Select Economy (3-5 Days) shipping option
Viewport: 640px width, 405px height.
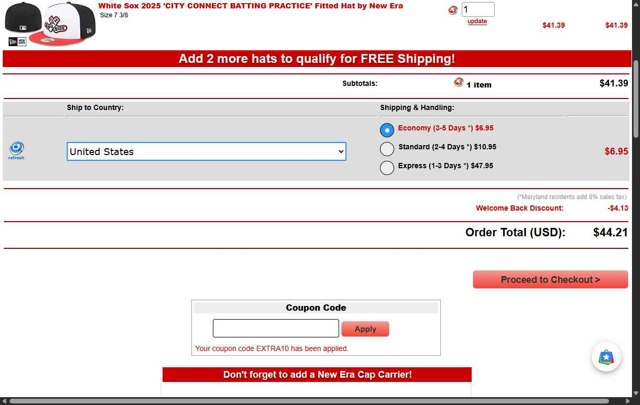coord(387,130)
